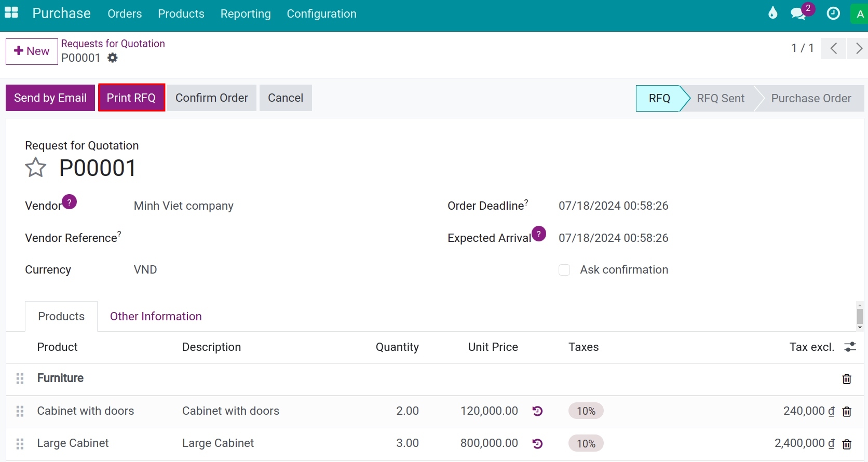Click the Confirm Order button
This screenshot has height=462, width=868.
click(212, 98)
